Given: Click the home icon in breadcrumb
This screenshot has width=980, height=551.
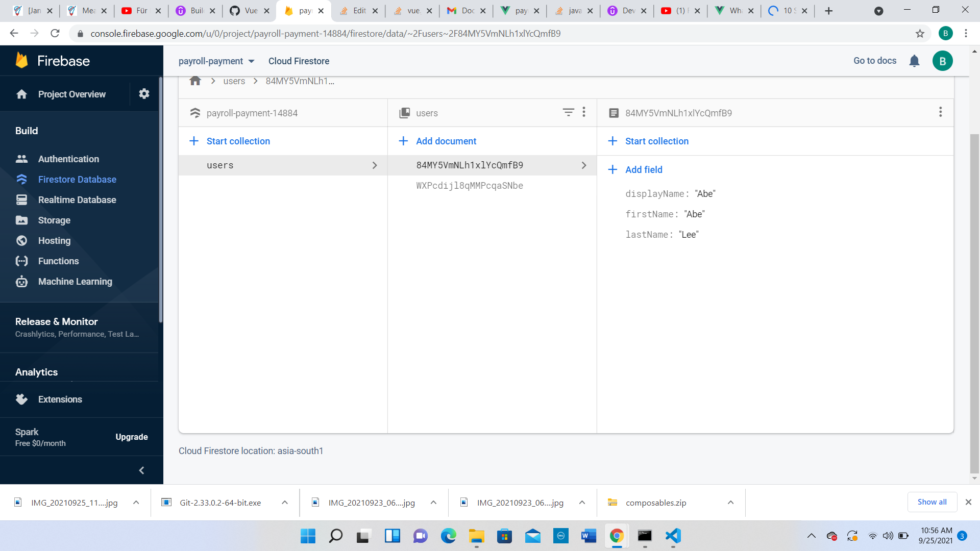Looking at the screenshot, I should (195, 81).
